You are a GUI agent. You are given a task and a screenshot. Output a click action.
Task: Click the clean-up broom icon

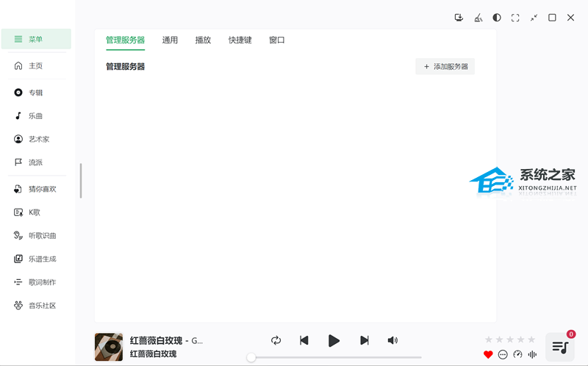(x=478, y=18)
